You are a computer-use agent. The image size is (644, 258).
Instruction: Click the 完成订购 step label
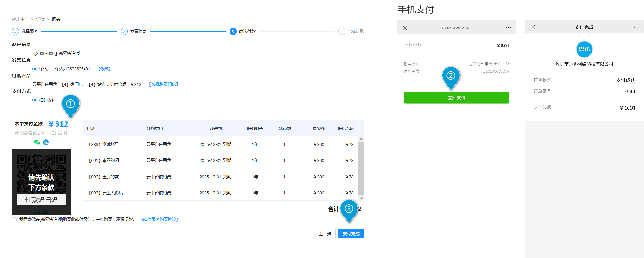[356, 31]
